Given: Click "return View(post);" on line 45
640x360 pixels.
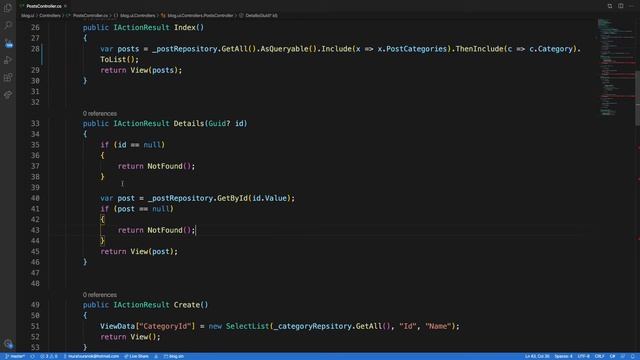Looking at the screenshot, I should 139,251.
